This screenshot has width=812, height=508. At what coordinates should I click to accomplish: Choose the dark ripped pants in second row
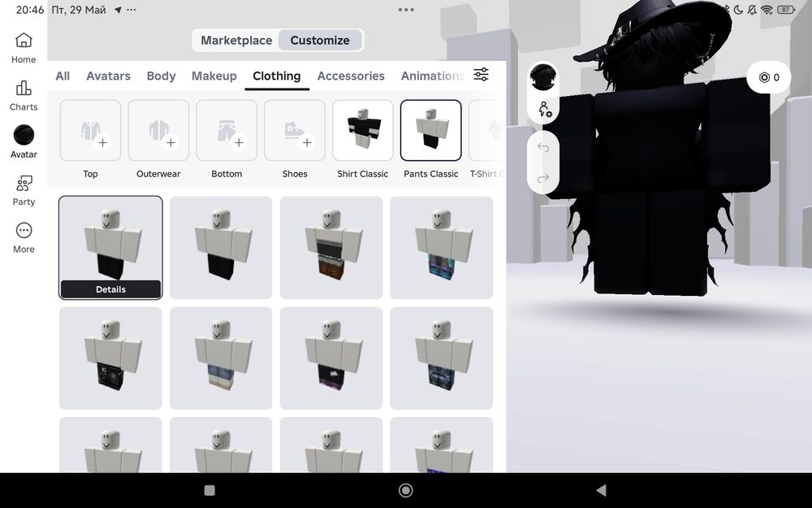(110, 358)
